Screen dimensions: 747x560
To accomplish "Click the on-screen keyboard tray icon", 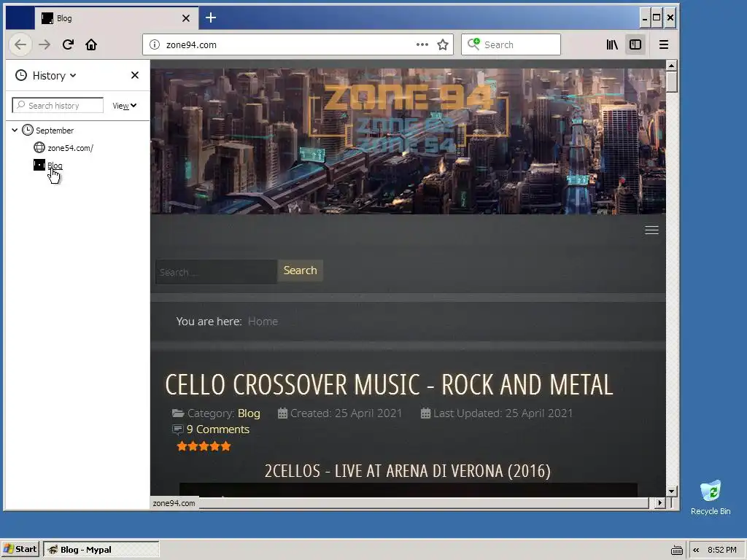I will point(676,550).
